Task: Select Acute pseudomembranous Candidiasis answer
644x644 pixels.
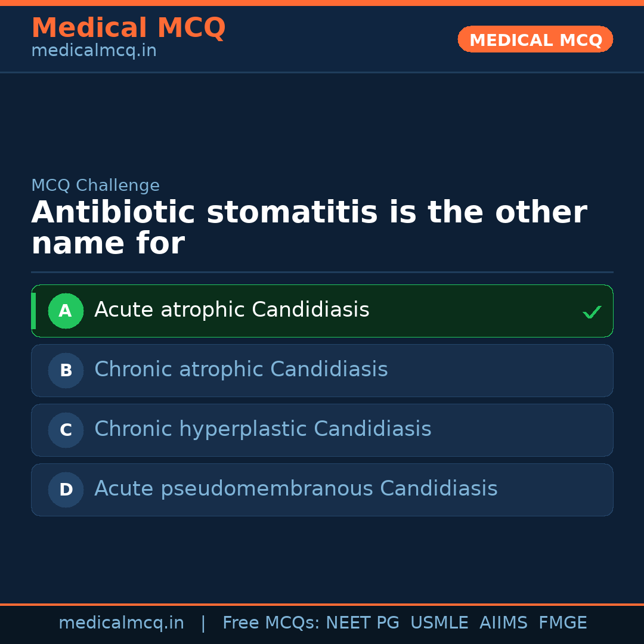Action: tap(296, 489)
